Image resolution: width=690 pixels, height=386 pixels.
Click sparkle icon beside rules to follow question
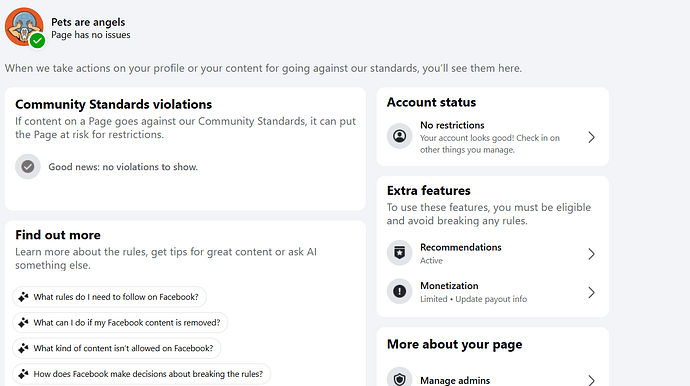[23, 297]
